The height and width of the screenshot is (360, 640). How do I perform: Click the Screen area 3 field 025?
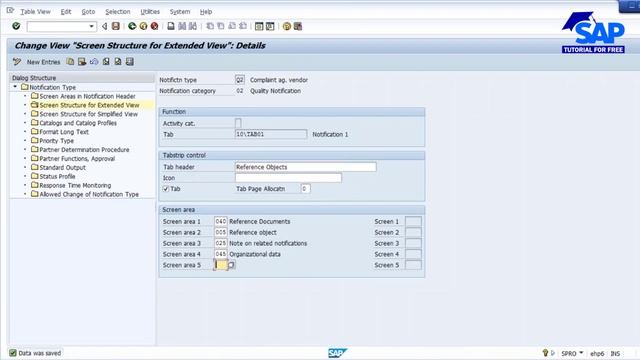point(221,243)
